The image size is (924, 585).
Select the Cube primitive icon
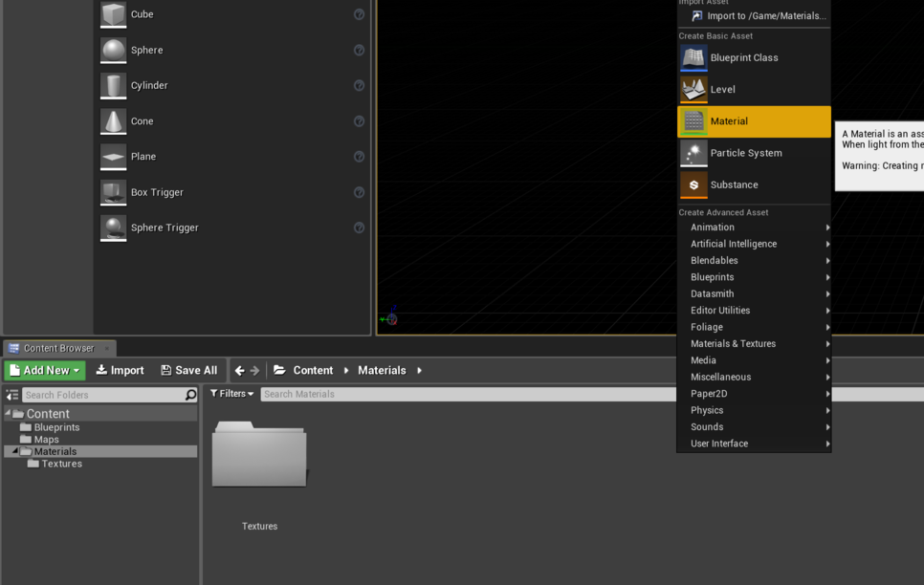pos(113,14)
